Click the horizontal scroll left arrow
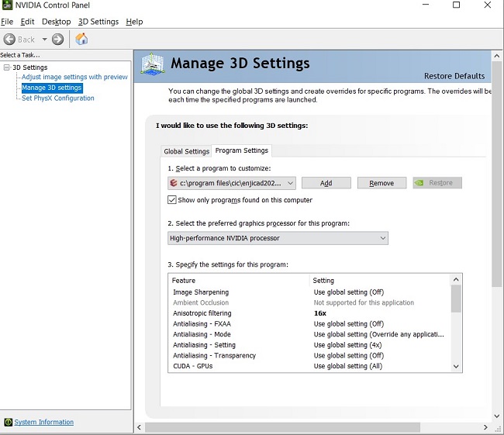The height and width of the screenshot is (435, 504). [x=139, y=427]
